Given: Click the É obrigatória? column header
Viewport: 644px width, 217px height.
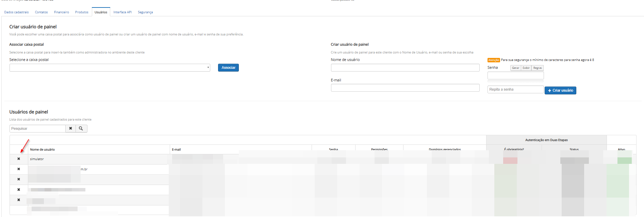Looking at the screenshot, I should coord(514,150).
